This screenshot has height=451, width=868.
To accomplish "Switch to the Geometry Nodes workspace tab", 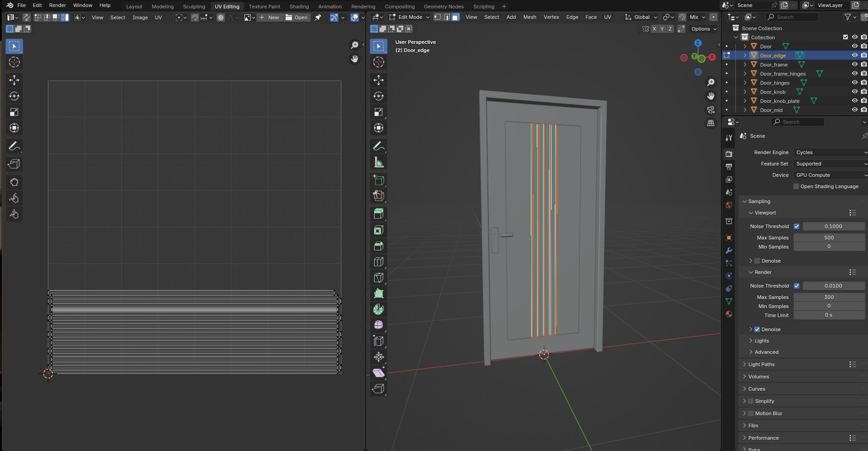I will coord(443,6).
